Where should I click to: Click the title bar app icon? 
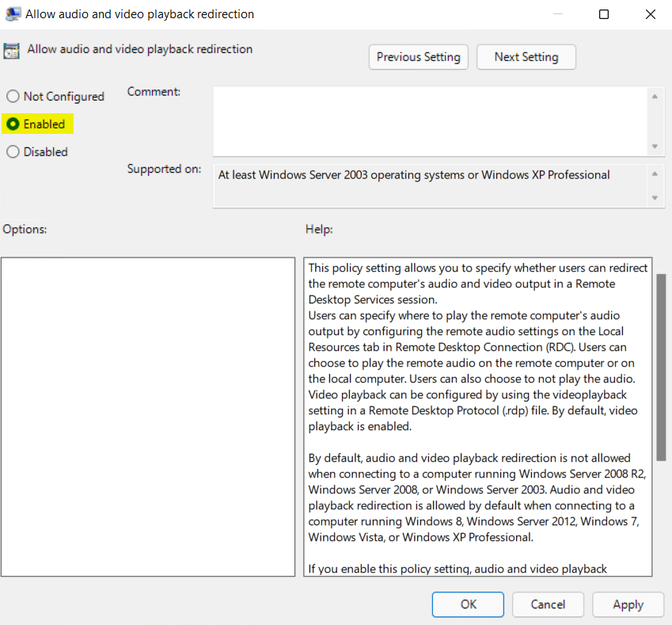tap(13, 14)
